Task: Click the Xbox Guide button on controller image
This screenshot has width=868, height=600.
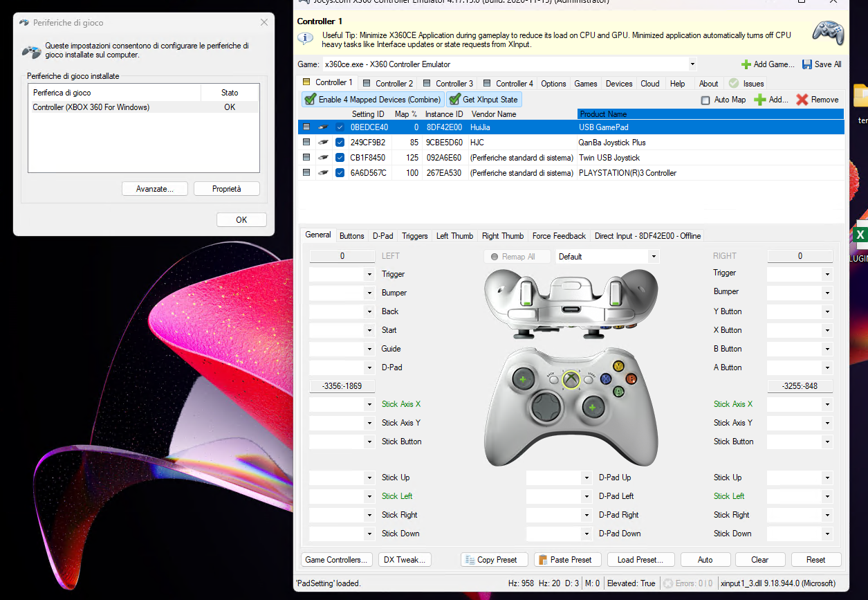Action: pos(571,379)
